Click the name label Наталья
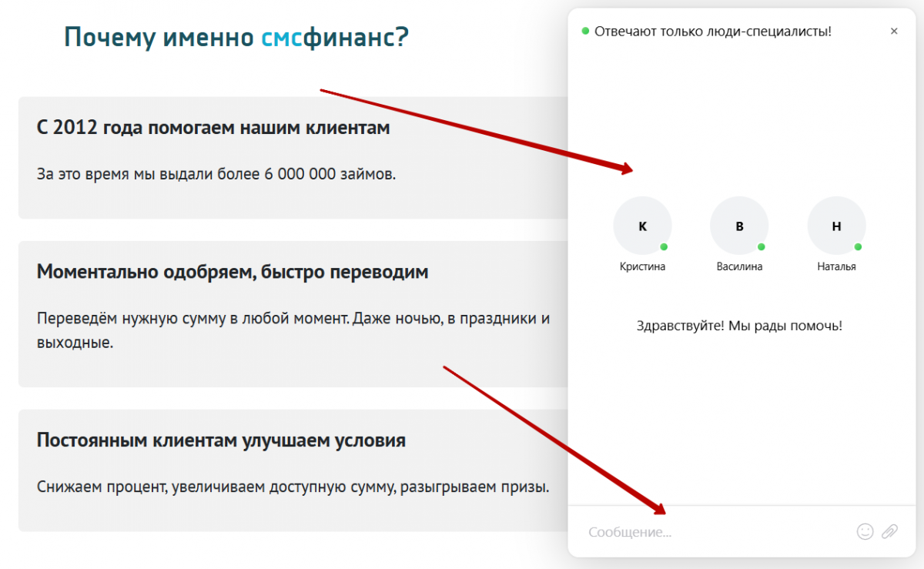This screenshot has width=924, height=569. (x=836, y=267)
